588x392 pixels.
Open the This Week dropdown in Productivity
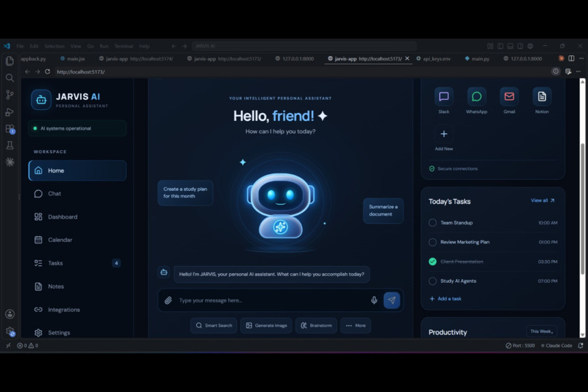point(541,332)
